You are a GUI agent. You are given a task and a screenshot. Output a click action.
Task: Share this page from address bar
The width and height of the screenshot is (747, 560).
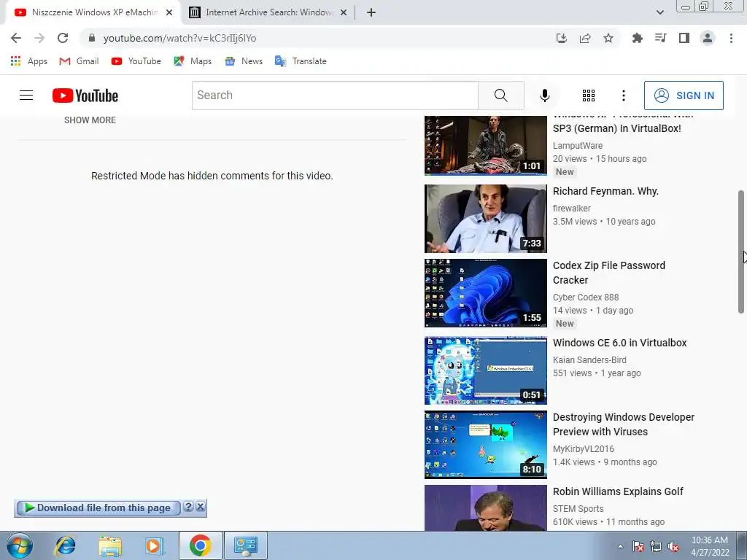(x=585, y=38)
